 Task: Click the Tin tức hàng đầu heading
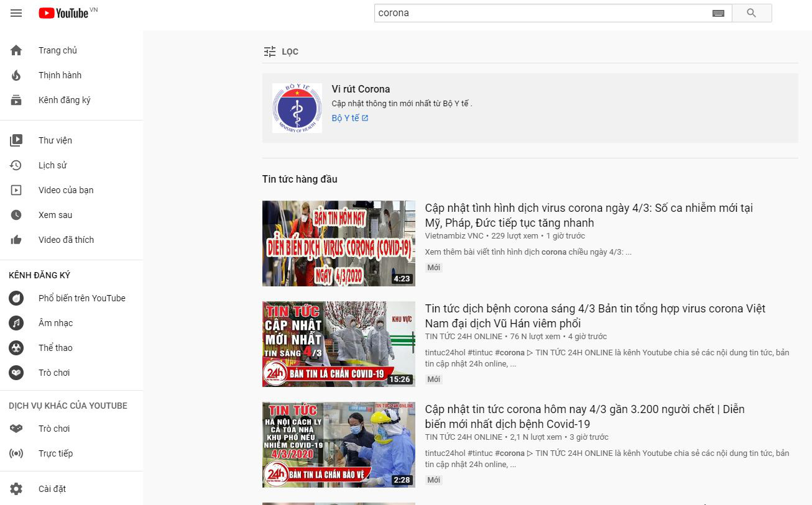300,180
